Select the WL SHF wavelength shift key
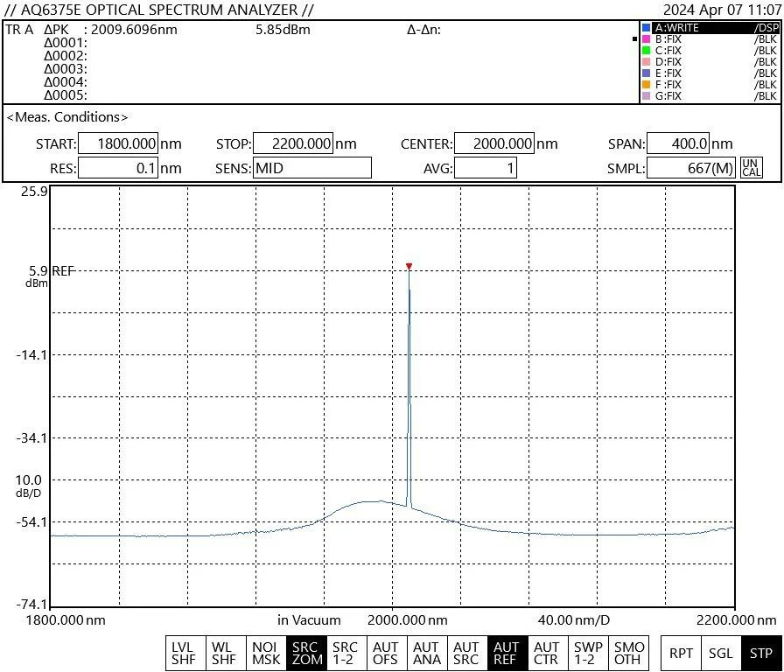This screenshot has width=784, height=672. pos(224,653)
